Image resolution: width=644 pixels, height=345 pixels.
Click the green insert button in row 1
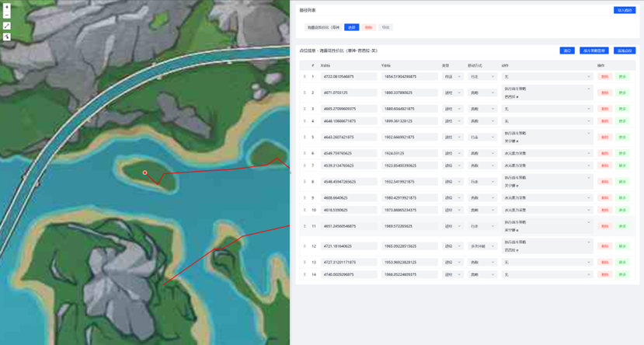click(x=622, y=77)
